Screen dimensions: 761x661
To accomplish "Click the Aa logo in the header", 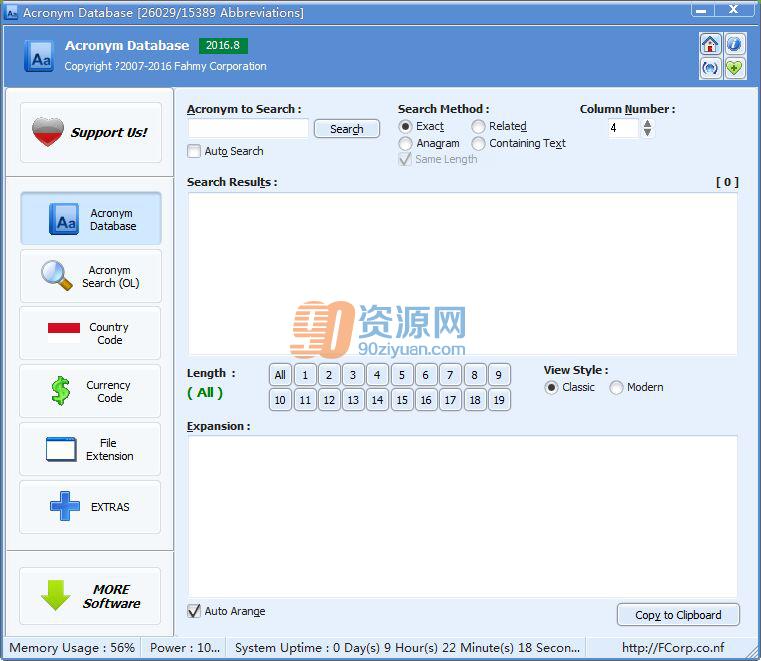I will tap(39, 56).
